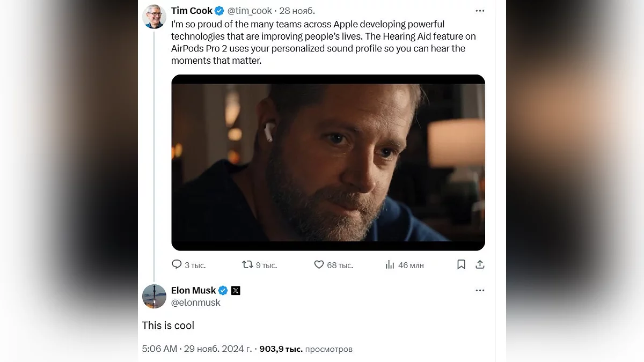Click the Tim Cook display name
This screenshot has height=362, width=644.
pos(192,11)
